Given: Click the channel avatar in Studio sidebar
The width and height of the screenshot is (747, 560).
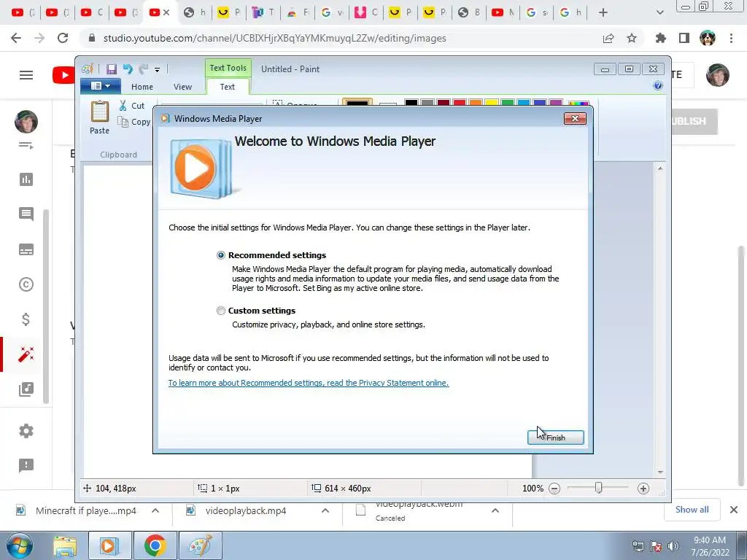Looking at the screenshot, I should pos(26,122).
